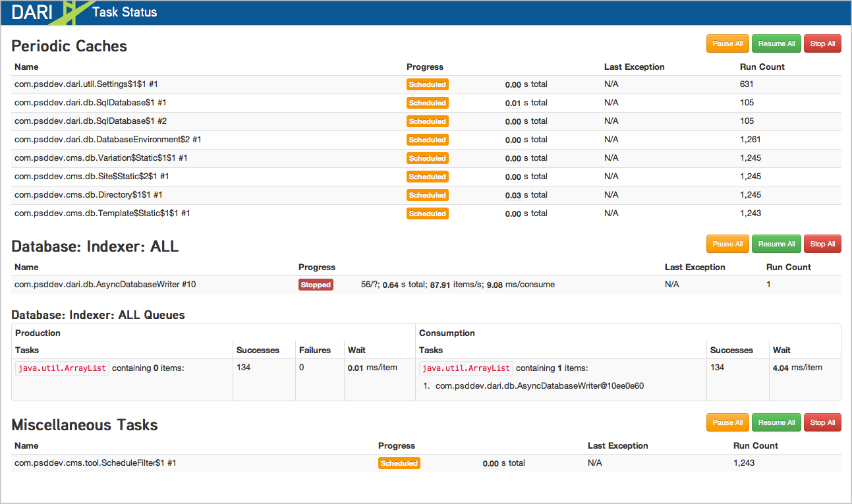Click 0.03 s total for Directory row

tap(526, 195)
